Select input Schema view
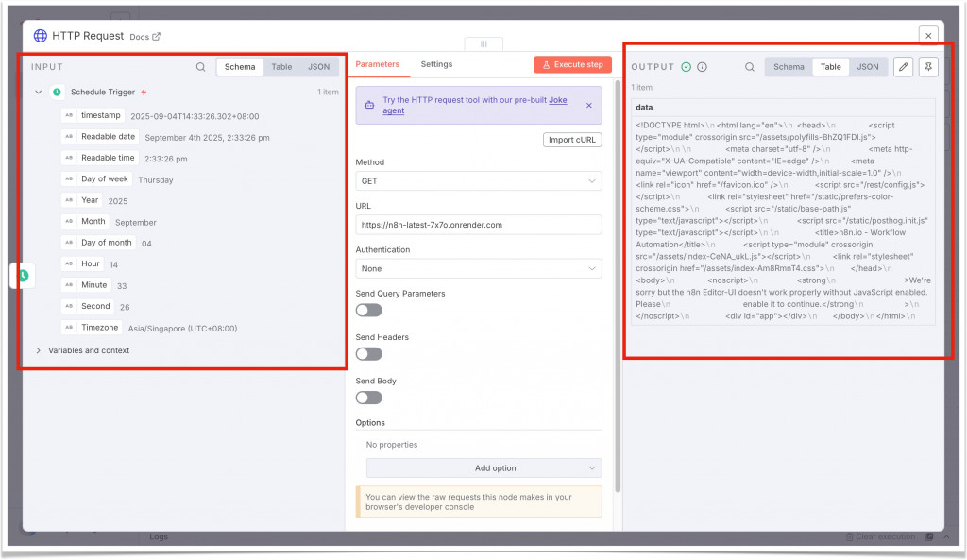967x560 pixels. (x=240, y=67)
